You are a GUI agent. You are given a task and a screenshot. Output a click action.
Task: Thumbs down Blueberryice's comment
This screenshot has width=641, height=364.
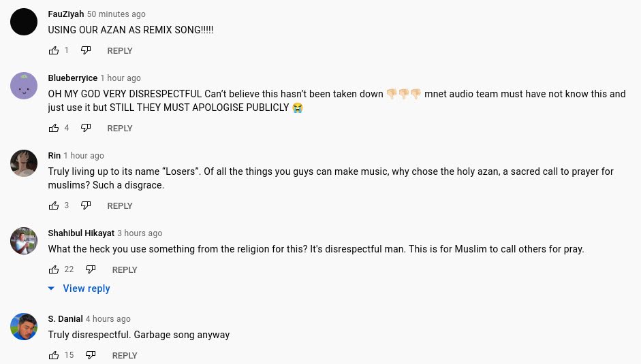86,128
